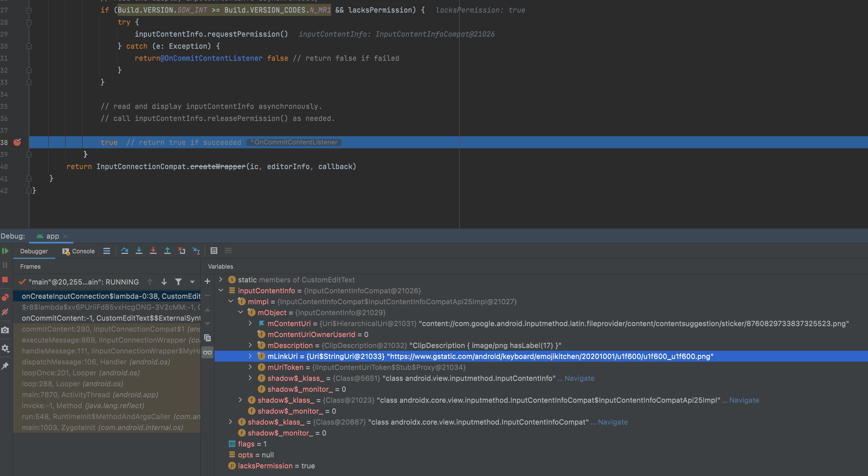
Task: Switch to the Debugger tab
Action: 34,251
